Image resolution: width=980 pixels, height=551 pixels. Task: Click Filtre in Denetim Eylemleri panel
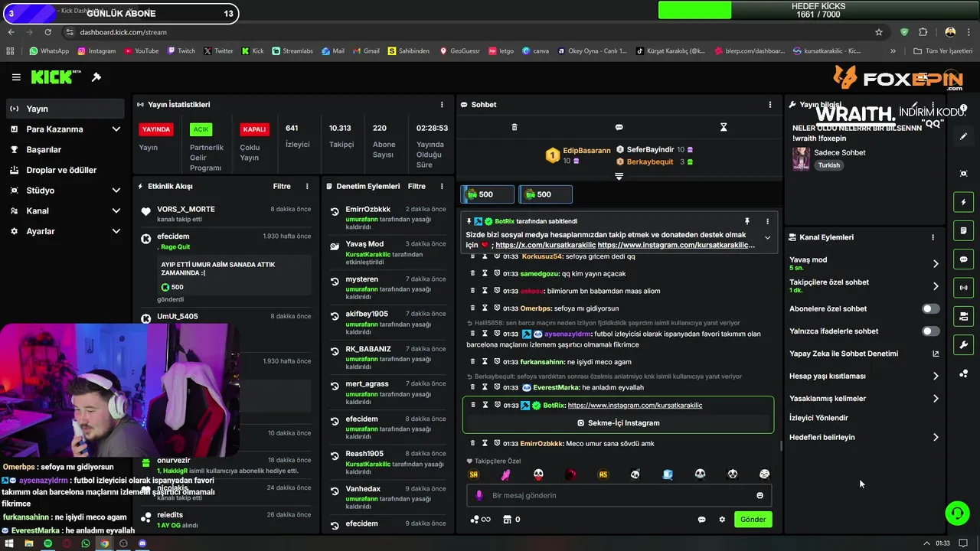[x=416, y=186]
